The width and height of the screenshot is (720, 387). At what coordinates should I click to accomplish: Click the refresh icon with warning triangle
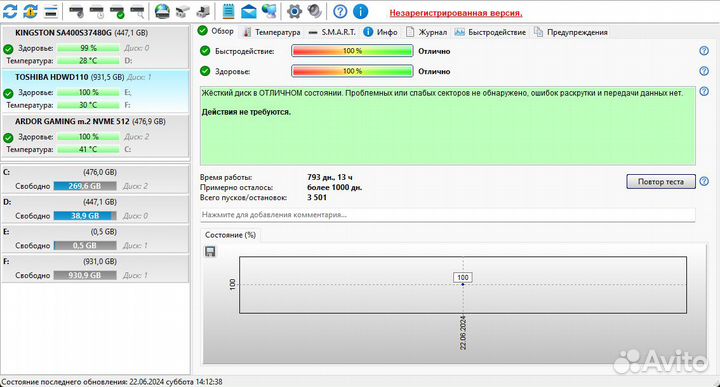pos(31,11)
